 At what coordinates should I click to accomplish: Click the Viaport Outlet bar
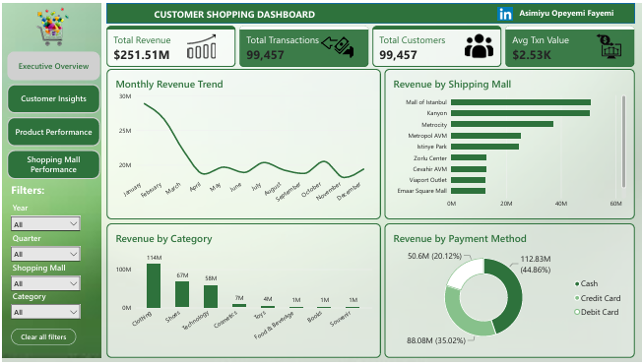469,180
